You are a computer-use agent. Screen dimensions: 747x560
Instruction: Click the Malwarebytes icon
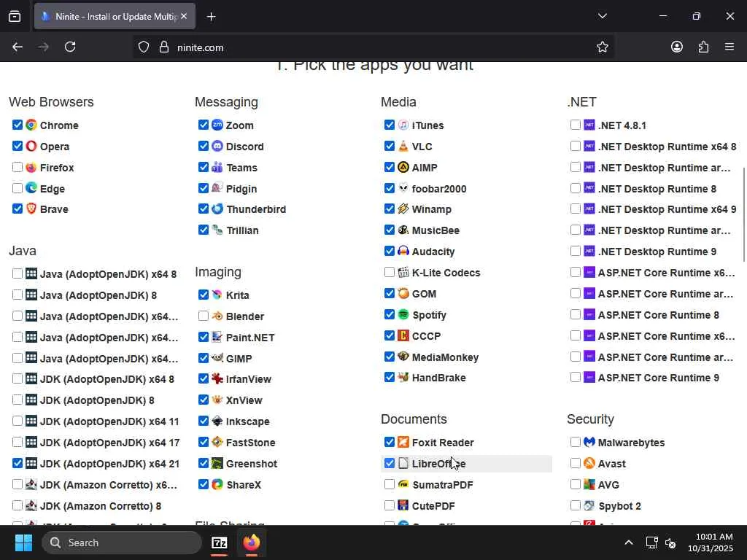589,442
